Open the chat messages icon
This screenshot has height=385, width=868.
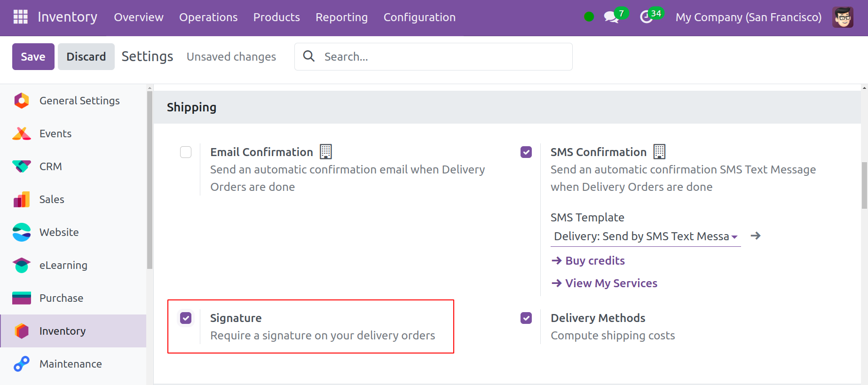coord(611,17)
